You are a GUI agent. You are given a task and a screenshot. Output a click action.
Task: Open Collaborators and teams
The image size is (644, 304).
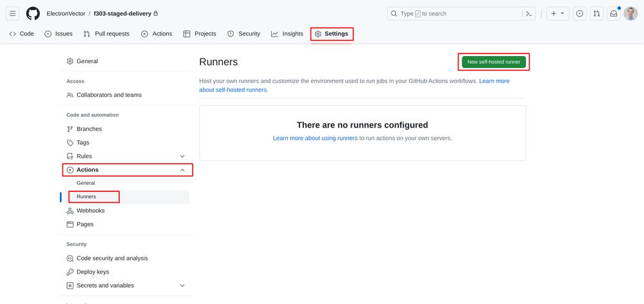126,95
